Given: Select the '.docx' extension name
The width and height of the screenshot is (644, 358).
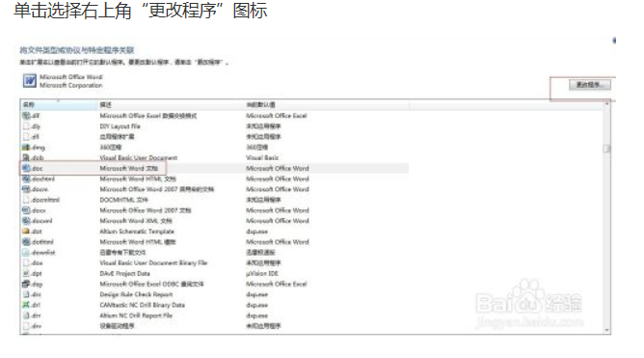Looking at the screenshot, I should point(39,210).
